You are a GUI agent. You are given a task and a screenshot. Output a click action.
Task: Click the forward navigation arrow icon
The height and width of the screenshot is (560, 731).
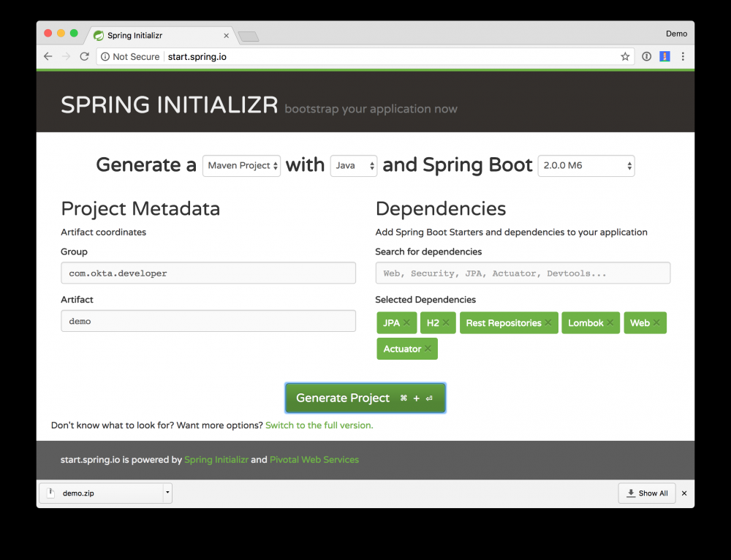pyautogui.click(x=66, y=56)
